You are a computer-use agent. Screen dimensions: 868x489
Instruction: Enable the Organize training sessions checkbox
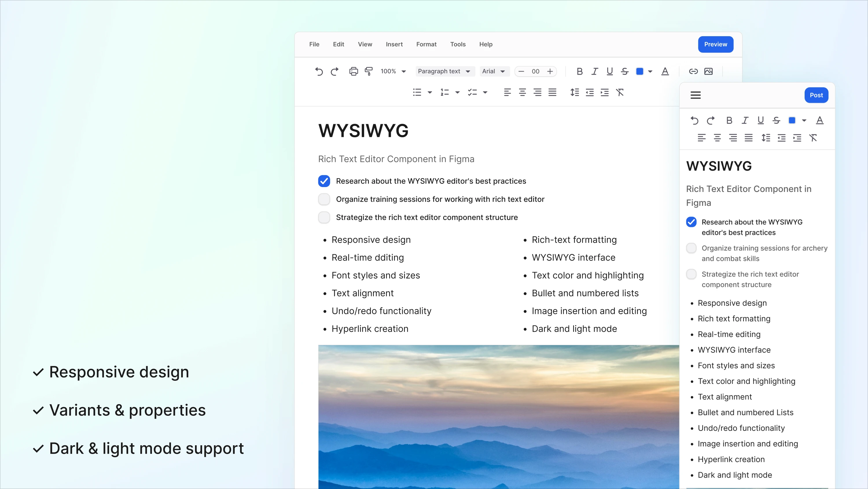coord(325,199)
